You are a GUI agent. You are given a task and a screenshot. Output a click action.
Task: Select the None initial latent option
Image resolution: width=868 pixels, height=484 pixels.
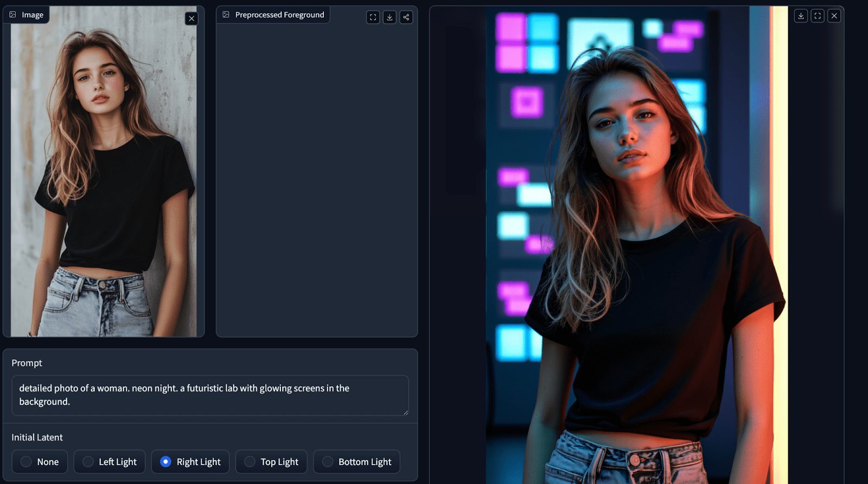(x=26, y=462)
